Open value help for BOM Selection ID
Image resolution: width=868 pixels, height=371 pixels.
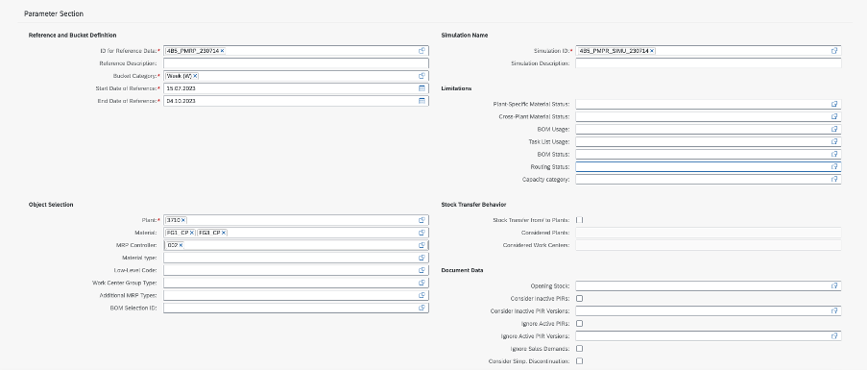pos(422,308)
